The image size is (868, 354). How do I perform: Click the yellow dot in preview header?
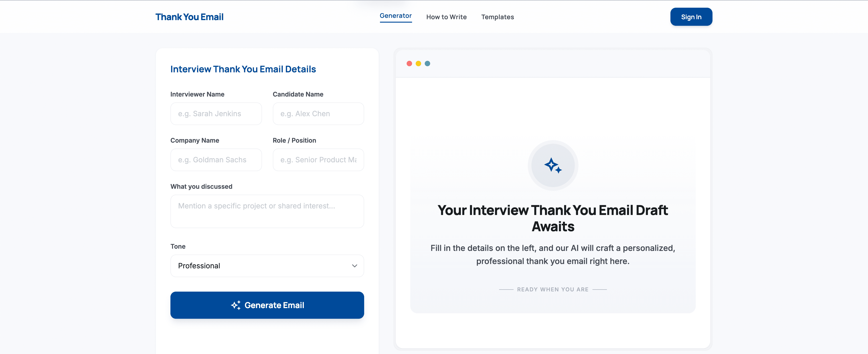point(418,64)
